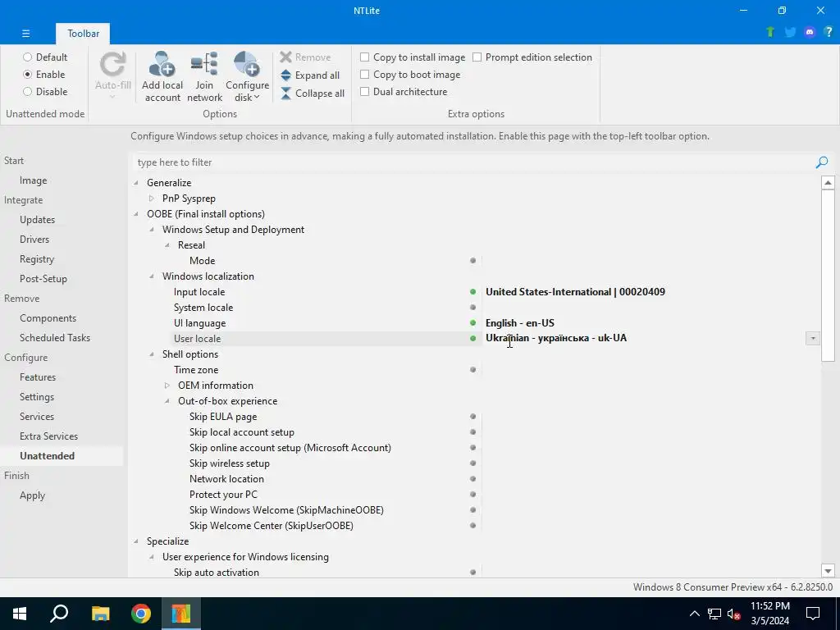
Task: Select the Default unattended mode
Action: point(27,57)
